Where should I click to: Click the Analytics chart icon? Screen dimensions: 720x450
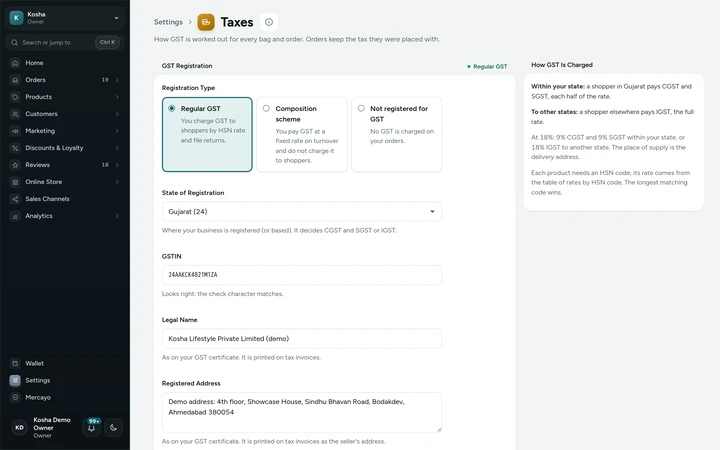(x=15, y=216)
